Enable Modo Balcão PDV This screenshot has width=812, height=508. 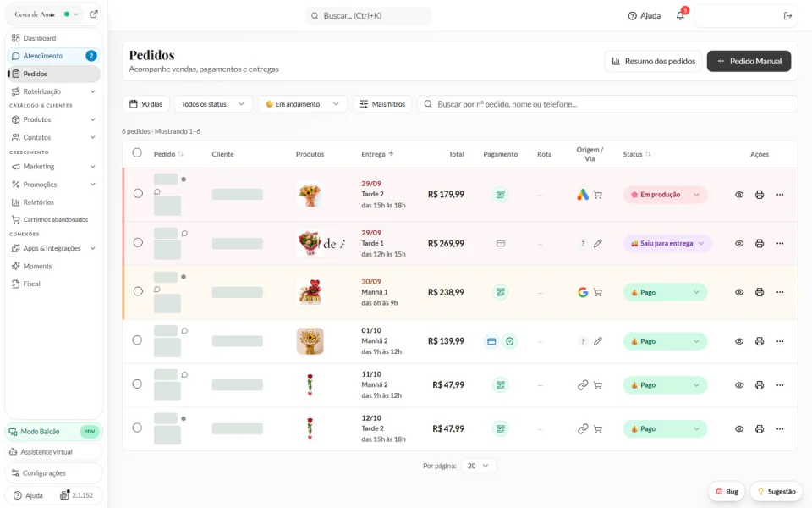coord(53,431)
